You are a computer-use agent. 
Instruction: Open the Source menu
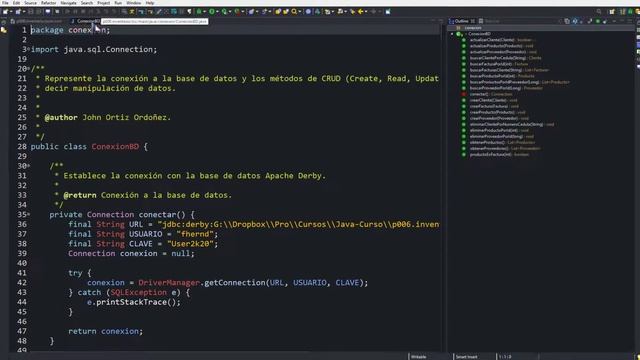coord(31,3)
